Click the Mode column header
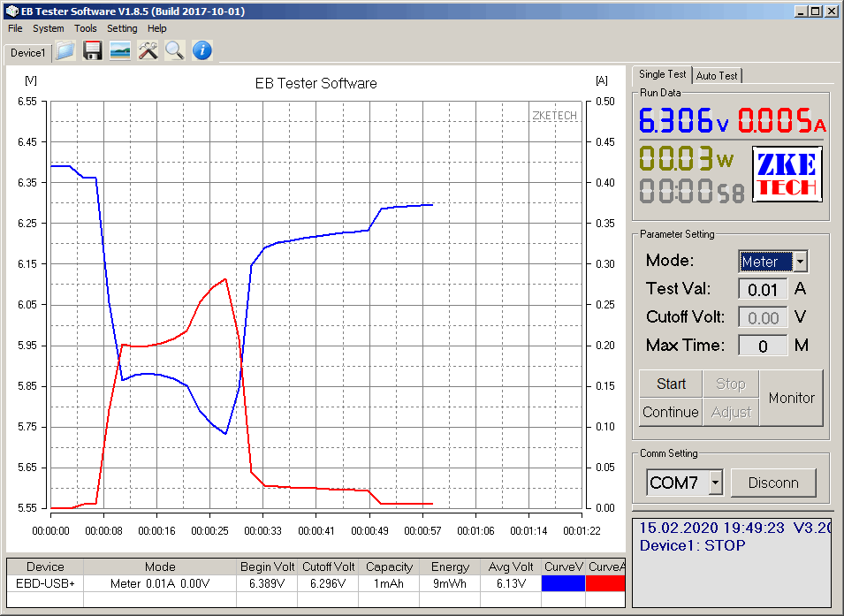The width and height of the screenshot is (844, 616). [160, 567]
